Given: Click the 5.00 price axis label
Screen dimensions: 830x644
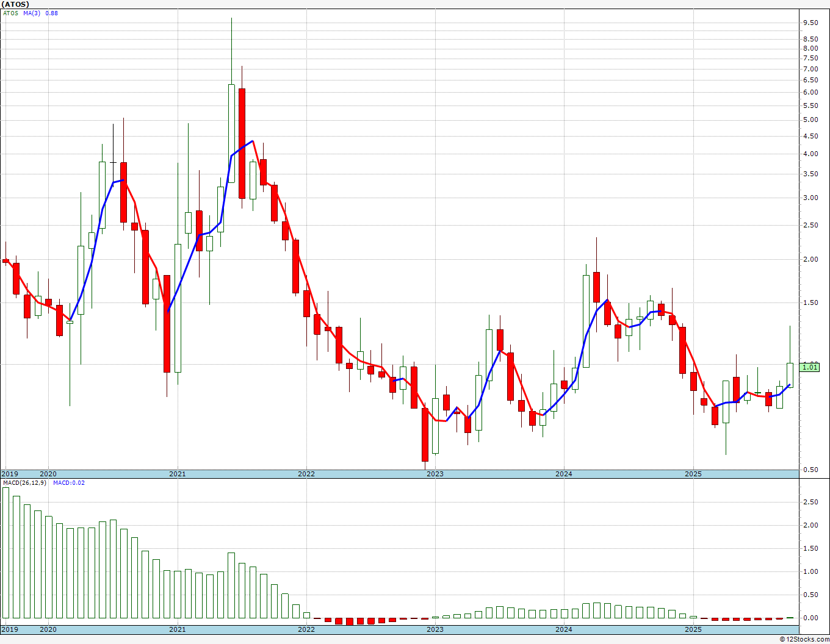Looking at the screenshot, I should point(810,120).
